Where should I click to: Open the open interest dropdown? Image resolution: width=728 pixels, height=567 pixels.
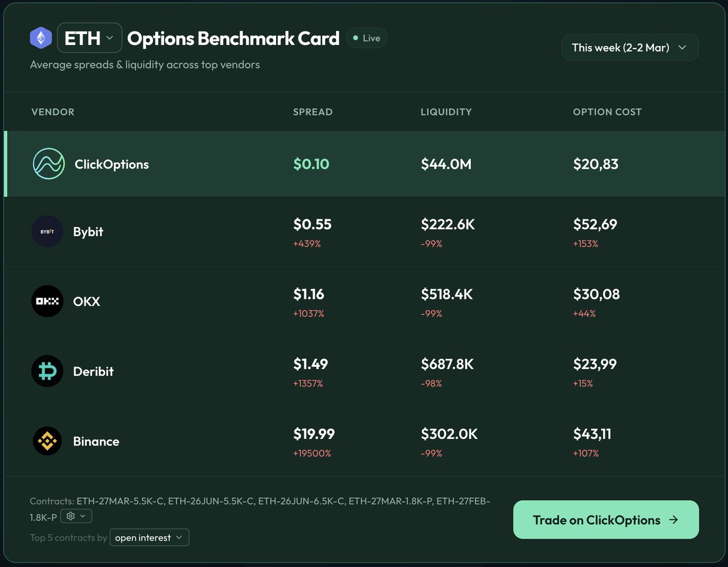click(x=149, y=537)
